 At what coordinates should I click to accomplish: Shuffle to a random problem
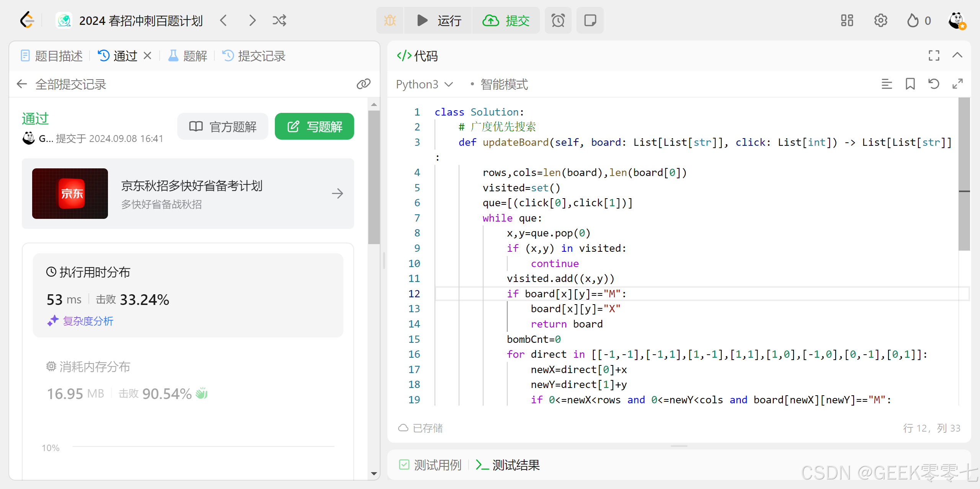click(x=279, y=21)
